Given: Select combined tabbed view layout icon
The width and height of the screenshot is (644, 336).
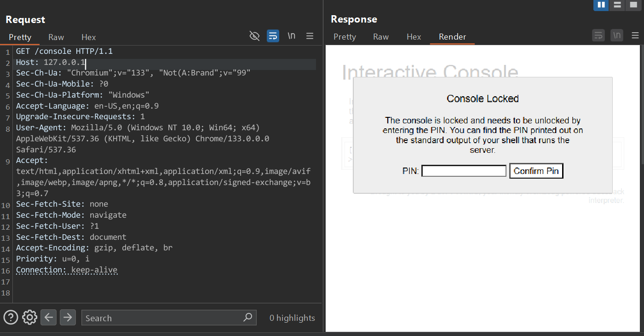Looking at the screenshot, I should (634, 5).
